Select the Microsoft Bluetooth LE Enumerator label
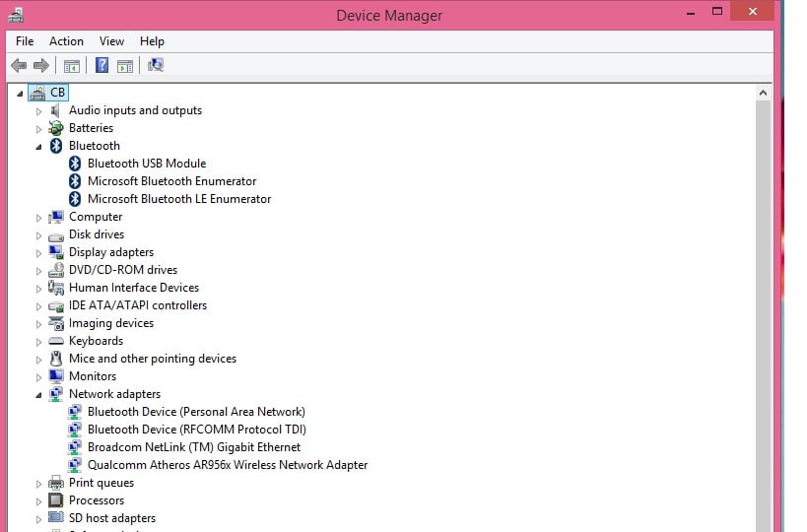This screenshot has width=807, height=532. pos(179,199)
